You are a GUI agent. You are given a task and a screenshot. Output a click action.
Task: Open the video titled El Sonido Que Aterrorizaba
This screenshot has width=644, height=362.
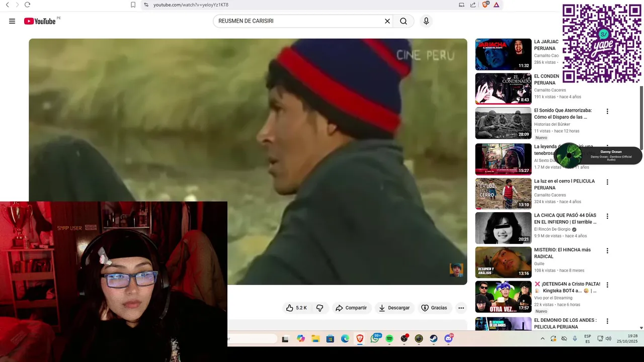[563, 114]
